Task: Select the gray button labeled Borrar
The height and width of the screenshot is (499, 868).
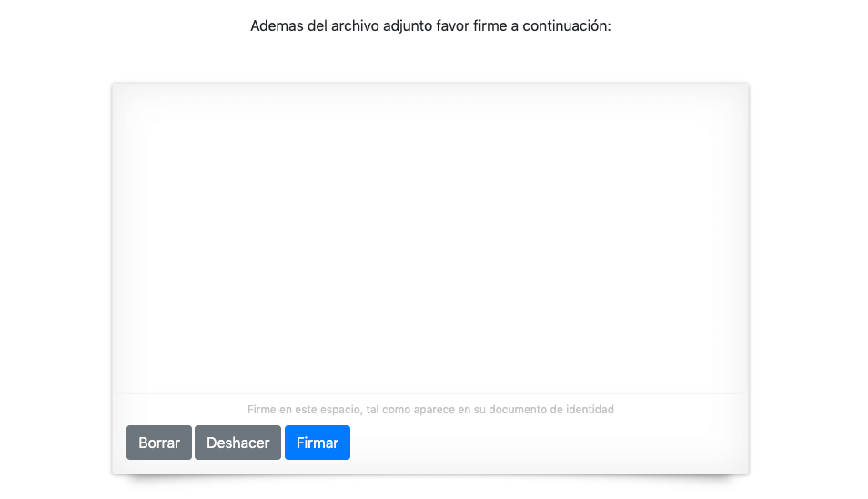Action: [159, 443]
